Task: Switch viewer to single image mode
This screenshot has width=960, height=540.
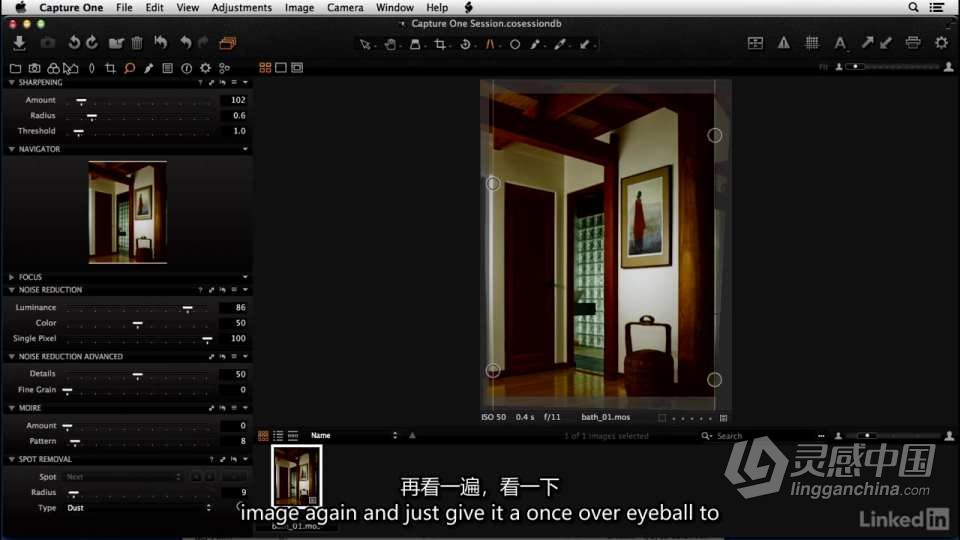Action: point(281,67)
